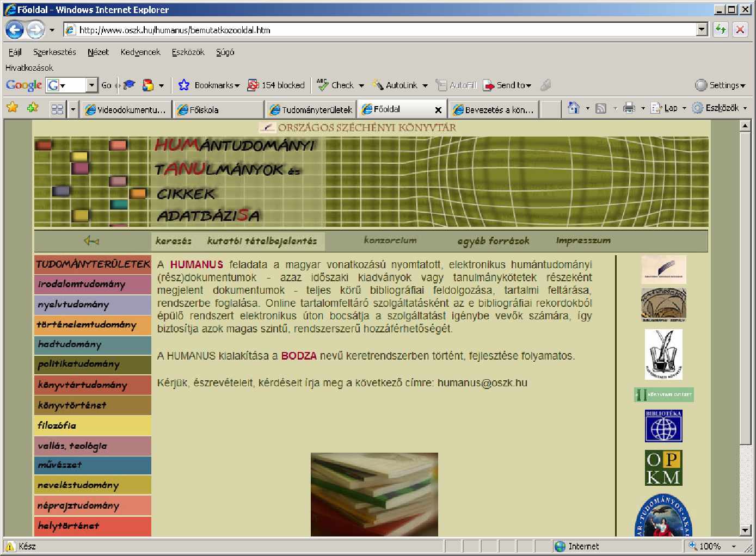The width and height of the screenshot is (756, 556).
Task: Expand the Google search box dropdown
Action: click(x=91, y=85)
